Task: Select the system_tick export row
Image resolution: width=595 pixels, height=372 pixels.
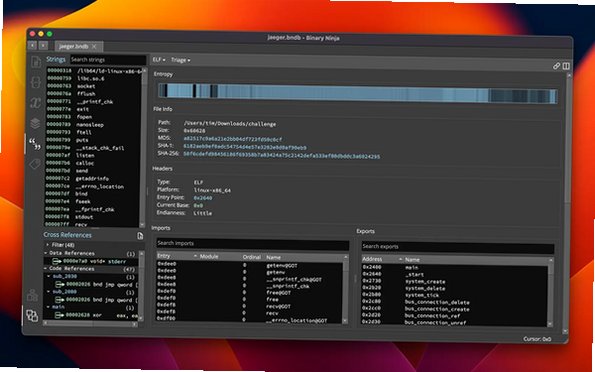Action: (455, 295)
